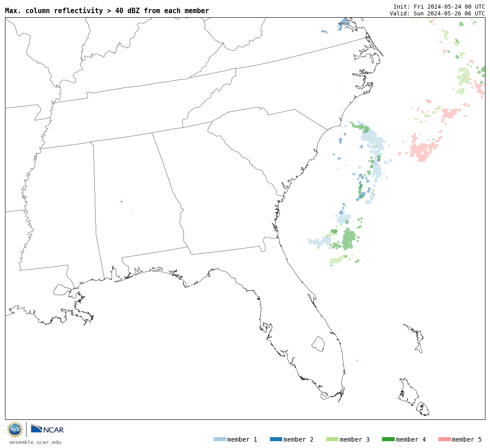
Task: Click the 'Max. column reflectivity > 40 dBZ' title
Action: pos(107,11)
